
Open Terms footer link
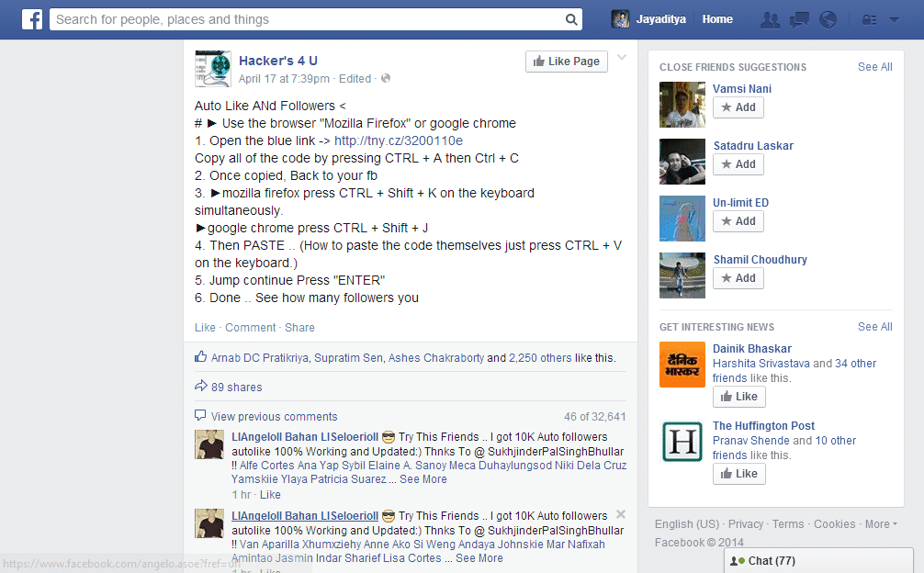788,524
